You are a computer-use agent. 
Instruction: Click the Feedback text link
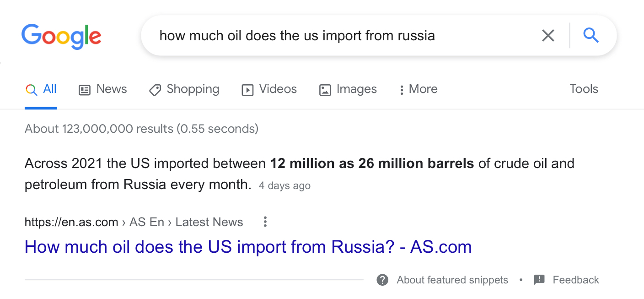pos(575,280)
